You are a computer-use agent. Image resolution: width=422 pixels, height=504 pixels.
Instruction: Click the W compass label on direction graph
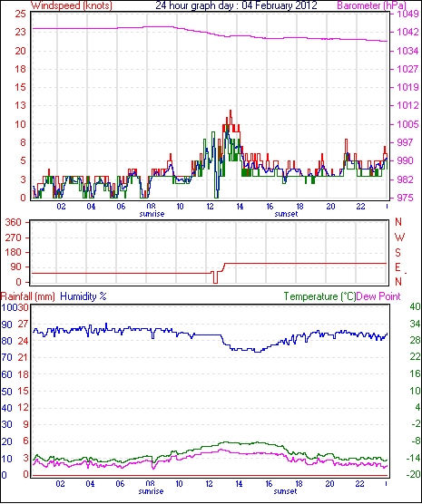click(399, 237)
